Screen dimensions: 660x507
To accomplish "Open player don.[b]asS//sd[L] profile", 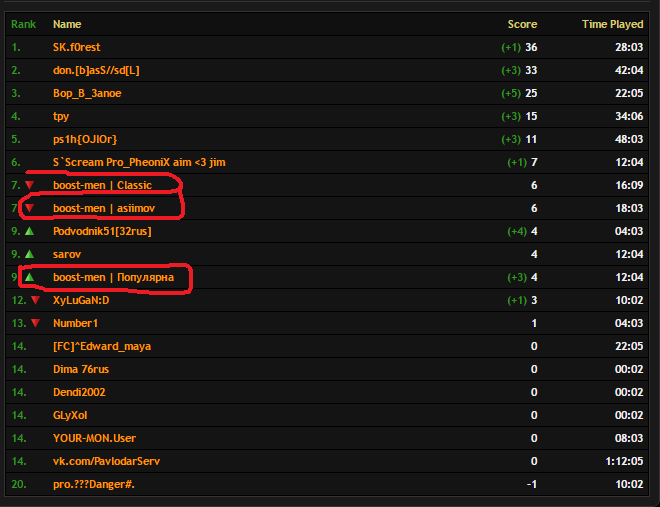I will pyautogui.click(x=96, y=70).
